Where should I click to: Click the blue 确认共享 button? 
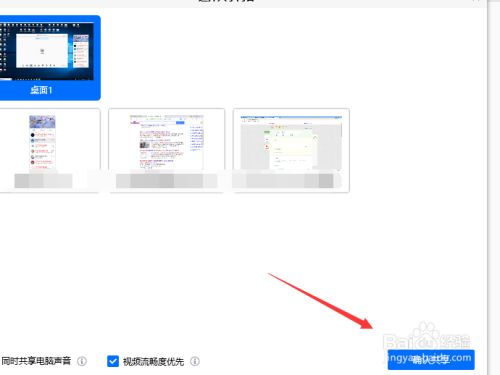coord(431,360)
